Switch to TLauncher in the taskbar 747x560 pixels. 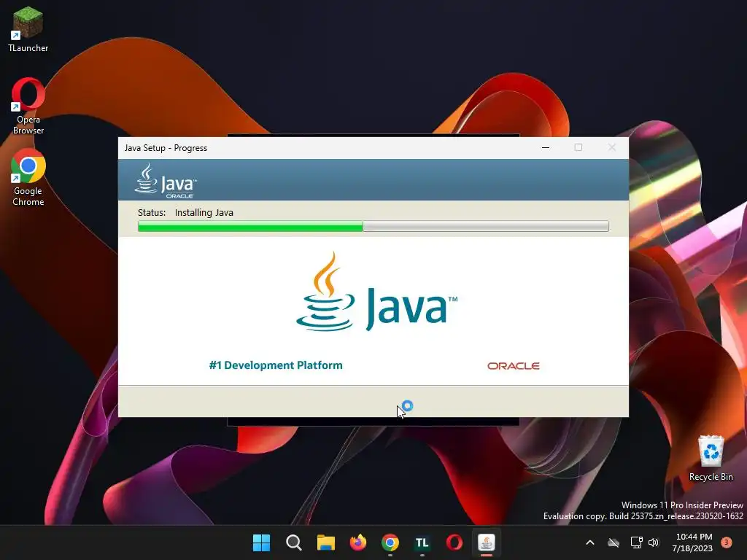422,542
